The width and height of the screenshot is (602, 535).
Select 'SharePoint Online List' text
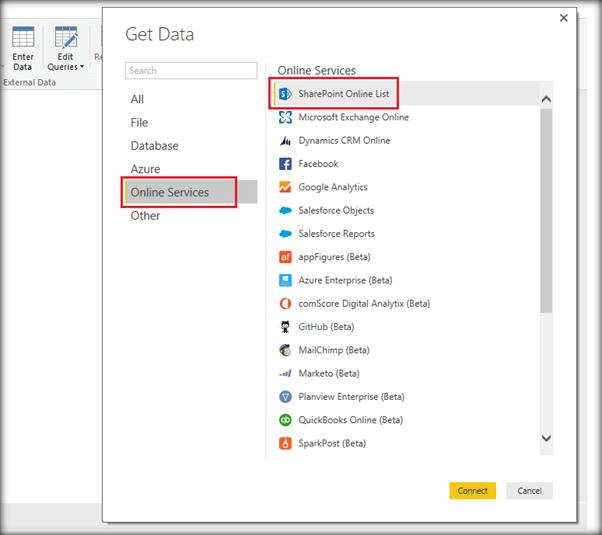click(x=344, y=94)
